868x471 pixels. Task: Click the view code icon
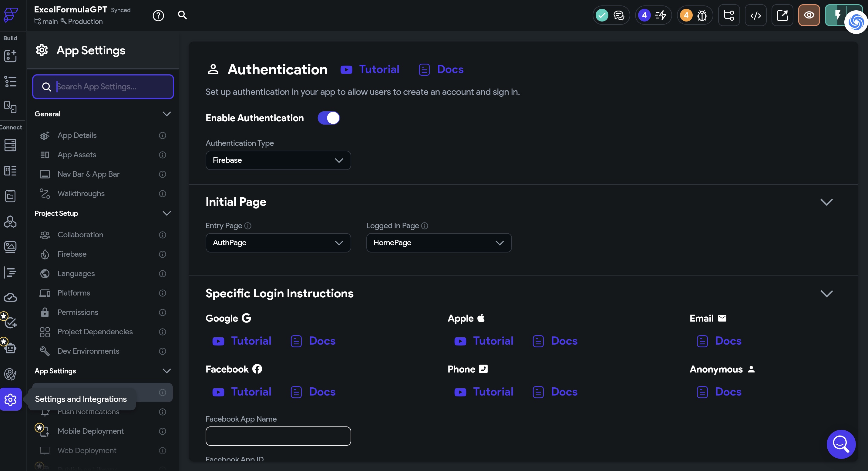click(x=755, y=15)
